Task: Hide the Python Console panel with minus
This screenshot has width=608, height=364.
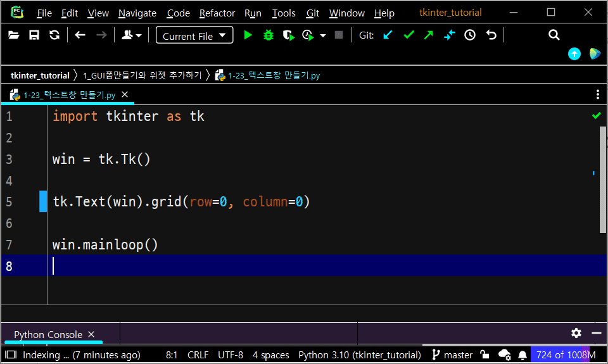Action: [x=597, y=333]
